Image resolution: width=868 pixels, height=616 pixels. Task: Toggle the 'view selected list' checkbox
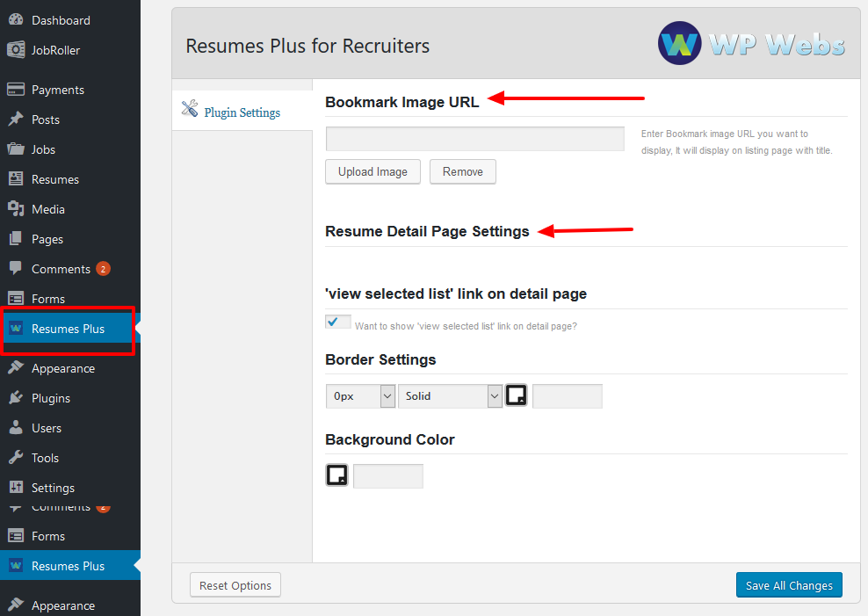(338, 322)
